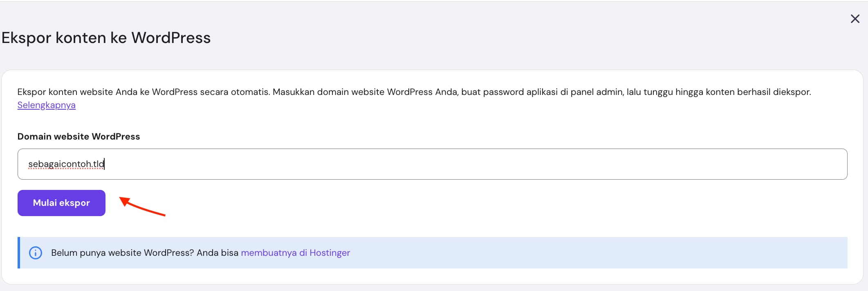The height and width of the screenshot is (291, 868).
Task: Click the "Domain website WordPress" field label
Action: tap(79, 137)
